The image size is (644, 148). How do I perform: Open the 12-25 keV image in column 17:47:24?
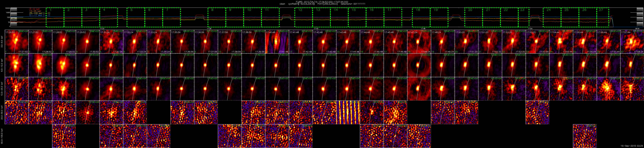click(x=419, y=89)
